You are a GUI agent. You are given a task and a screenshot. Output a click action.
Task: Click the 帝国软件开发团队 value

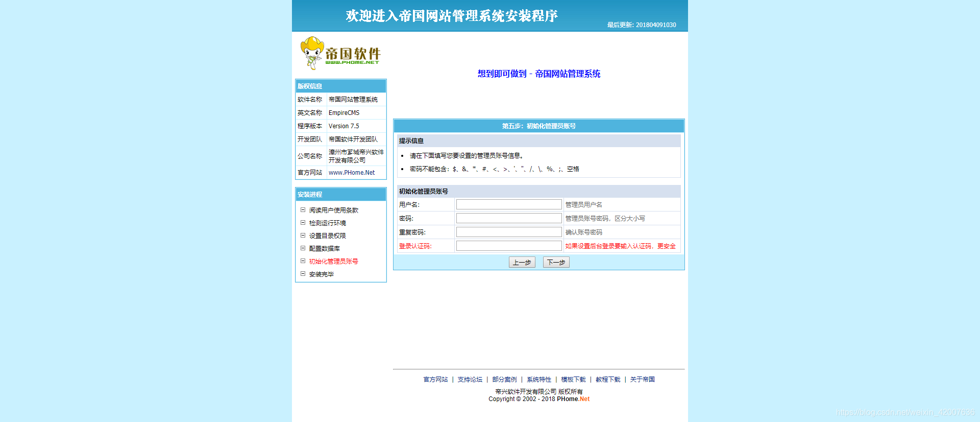tap(353, 139)
